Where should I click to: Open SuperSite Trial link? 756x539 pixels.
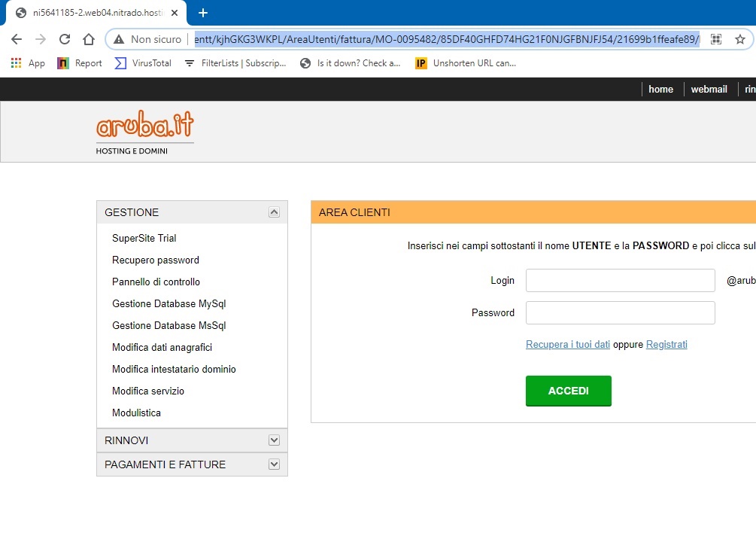pos(144,238)
